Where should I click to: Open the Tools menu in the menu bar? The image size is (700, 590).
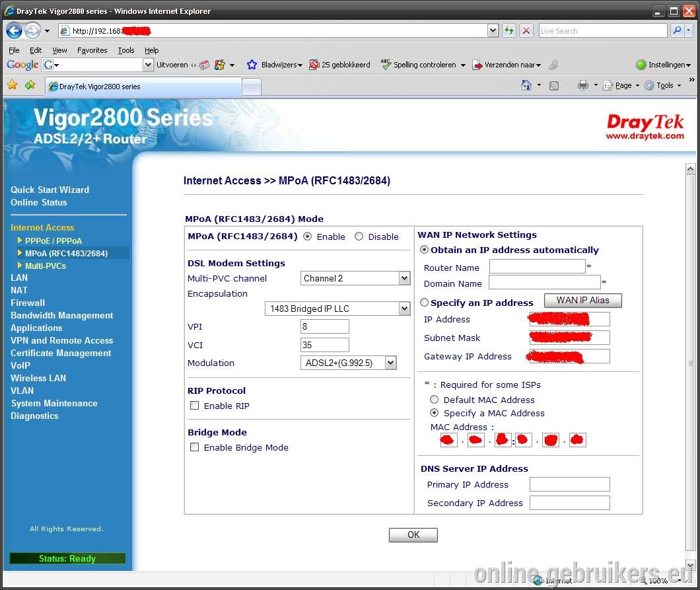[x=126, y=50]
